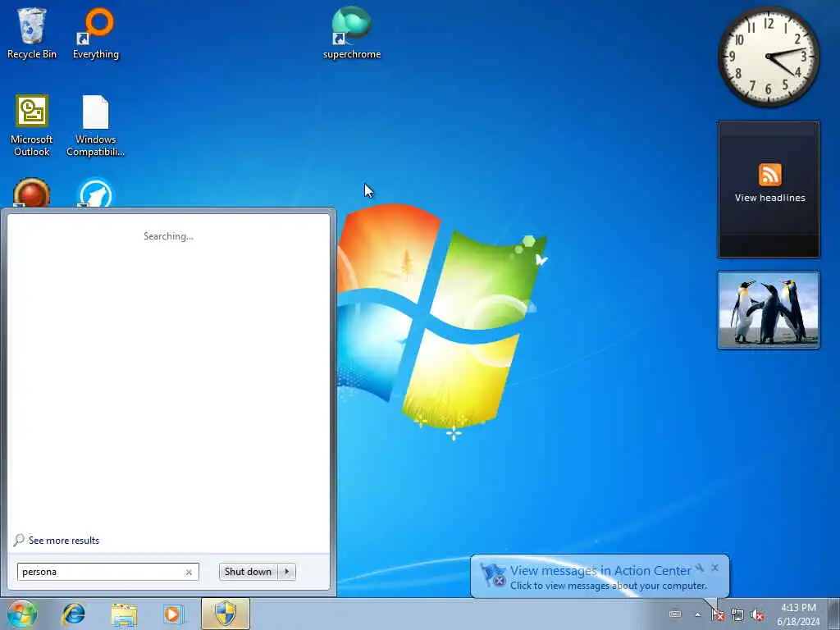Viewport: 840px width, 630px height.
Task: Click the RSS feed icon in headlines gadget
Action: (x=769, y=175)
